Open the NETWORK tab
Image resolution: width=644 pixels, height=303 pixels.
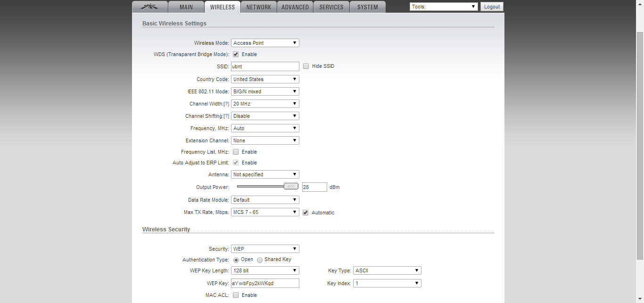259,7
